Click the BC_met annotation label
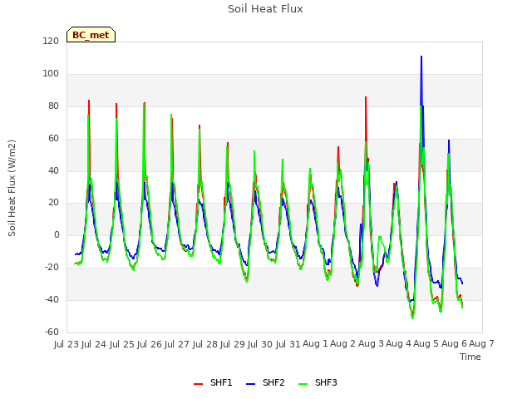 (91, 35)
